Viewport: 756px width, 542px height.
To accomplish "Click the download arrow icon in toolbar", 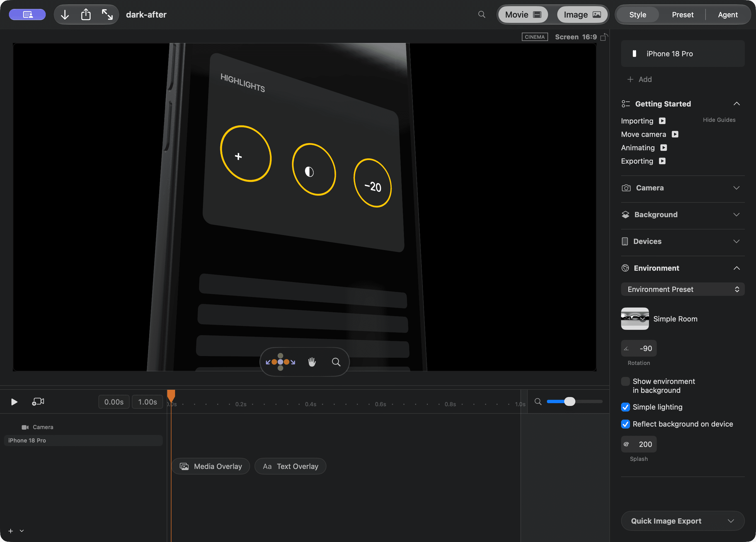I will (65, 15).
